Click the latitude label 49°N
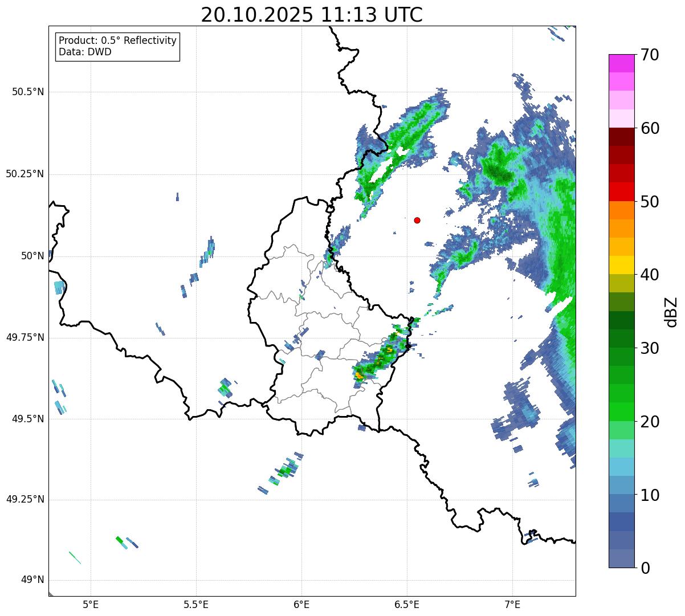Image resolution: width=685 pixels, height=616 pixels. tap(32, 580)
